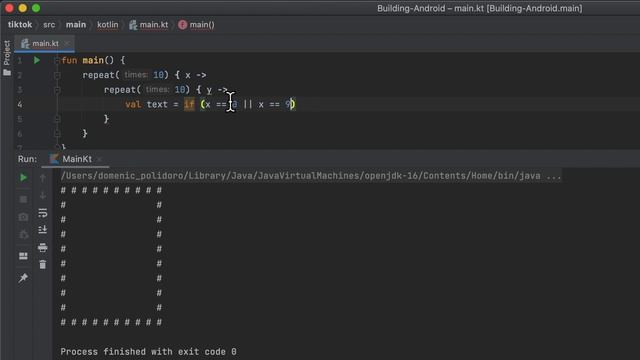
Task: Click 'fun main()' declaration text
Action: tap(88, 60)
